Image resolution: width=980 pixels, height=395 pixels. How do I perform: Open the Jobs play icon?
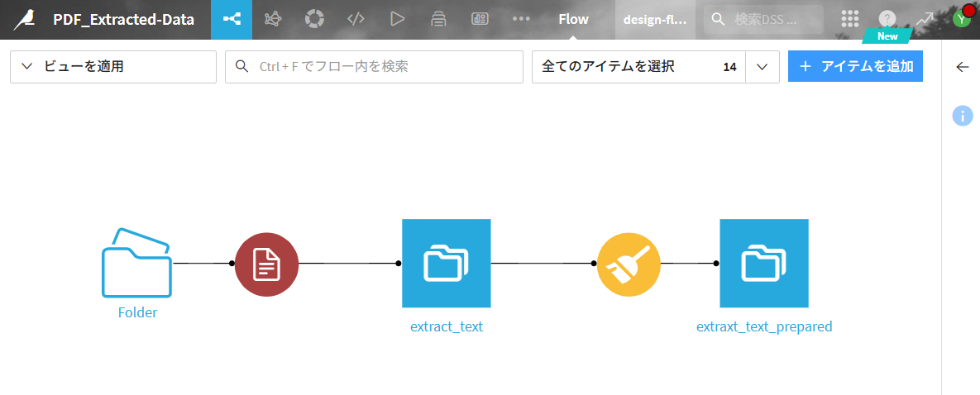pos(397,19)
